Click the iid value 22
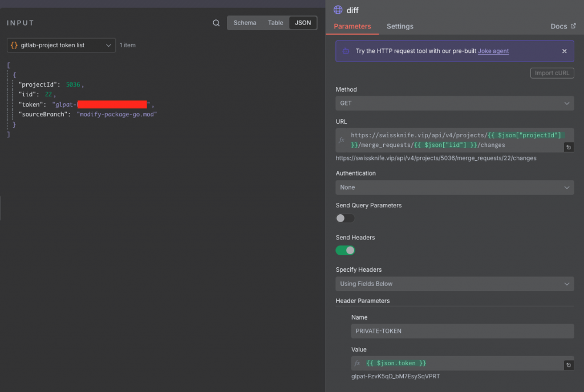This screenshot has width=584, height=392. click(48, 95)
